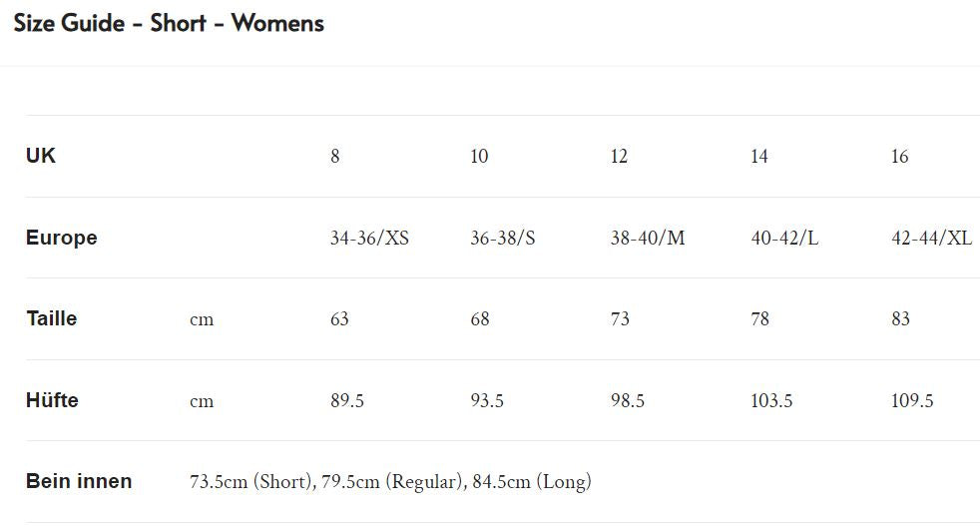980x530 pixels.
Task: Click the cm unit in Hüfte row
Action: 202,401
